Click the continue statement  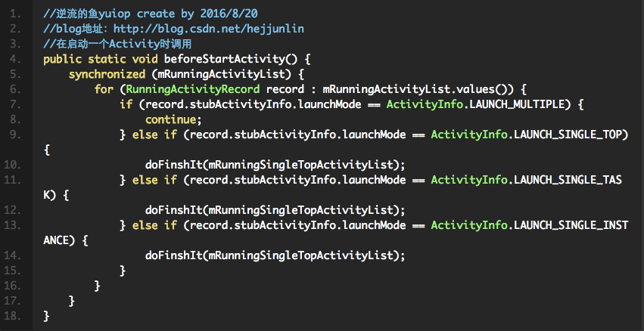(173, 119)
